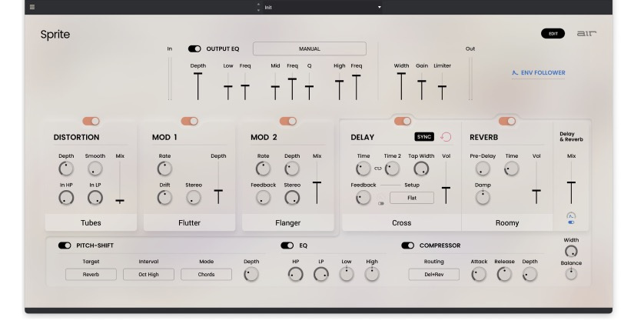
Task: Open the Chords Mode selector
Action: (206, 274)
